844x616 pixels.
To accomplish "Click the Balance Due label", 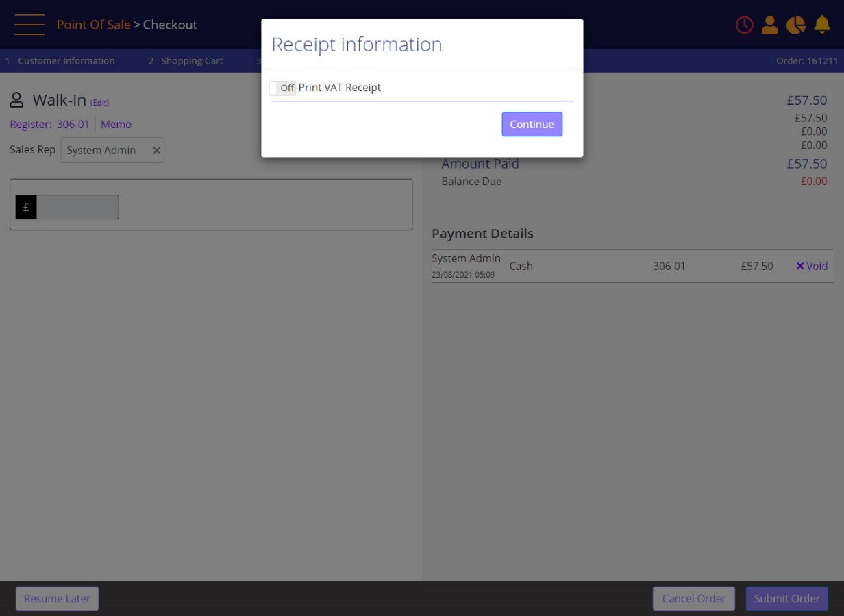I will click(x=471, y=182).
